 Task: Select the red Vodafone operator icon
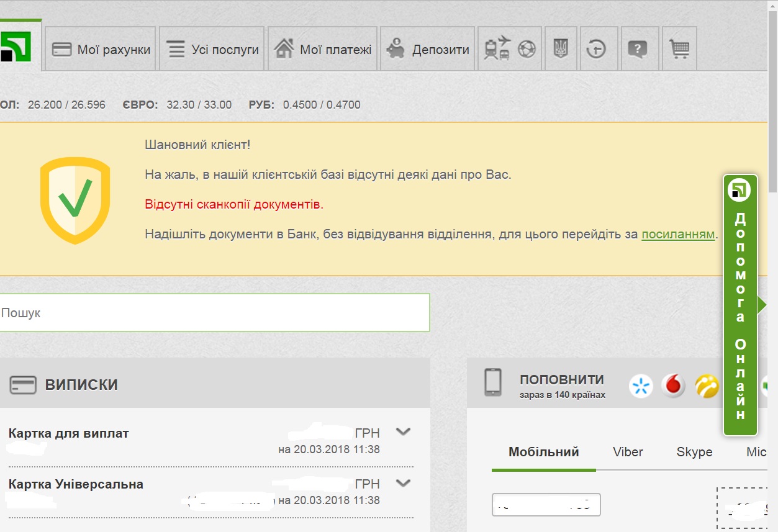point(673,386)
